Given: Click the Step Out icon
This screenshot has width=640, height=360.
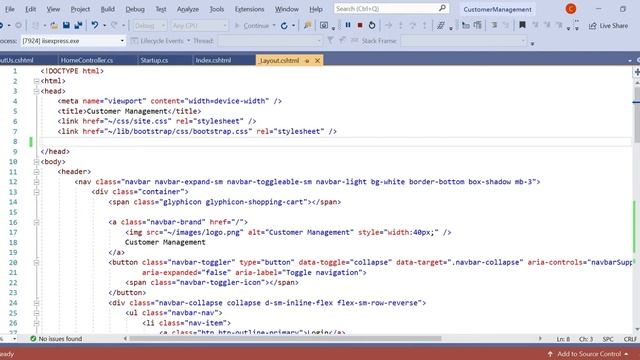Looking at the screenshot, I should pyautogui.click(x=424, y=25).
